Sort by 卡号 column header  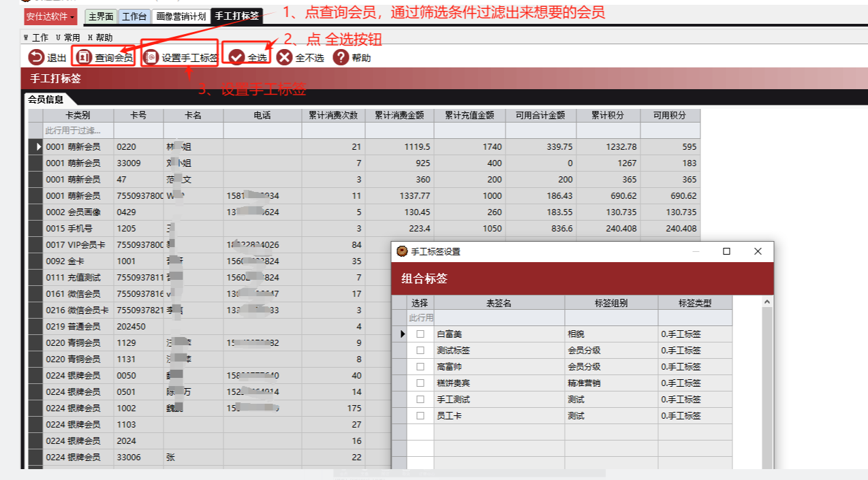click(138, 115)
